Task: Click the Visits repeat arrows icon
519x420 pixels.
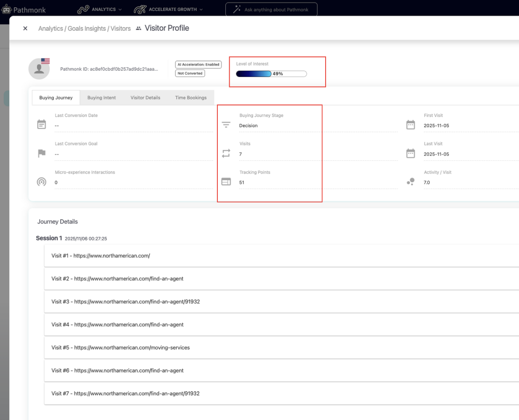Action: point(226,154)
